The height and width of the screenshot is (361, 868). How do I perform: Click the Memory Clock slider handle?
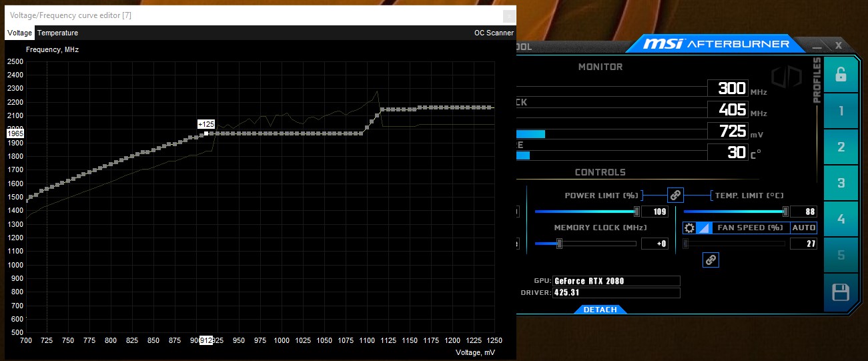[559, 244]
